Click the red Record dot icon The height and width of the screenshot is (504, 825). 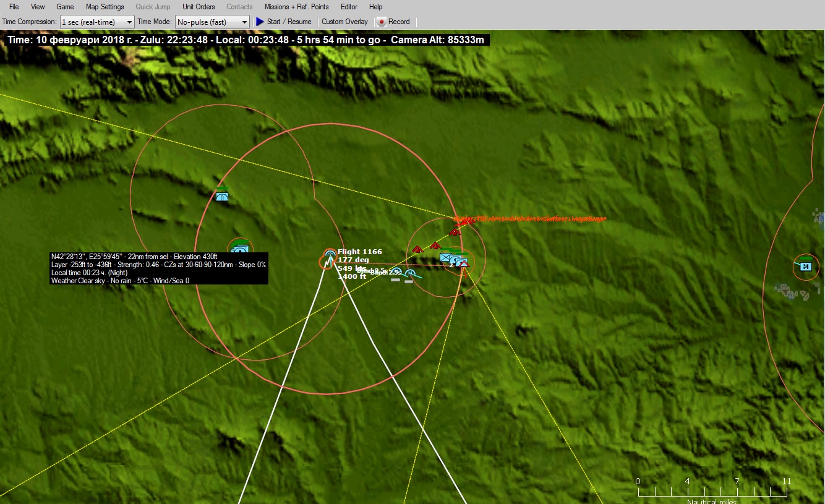(382, 22)
